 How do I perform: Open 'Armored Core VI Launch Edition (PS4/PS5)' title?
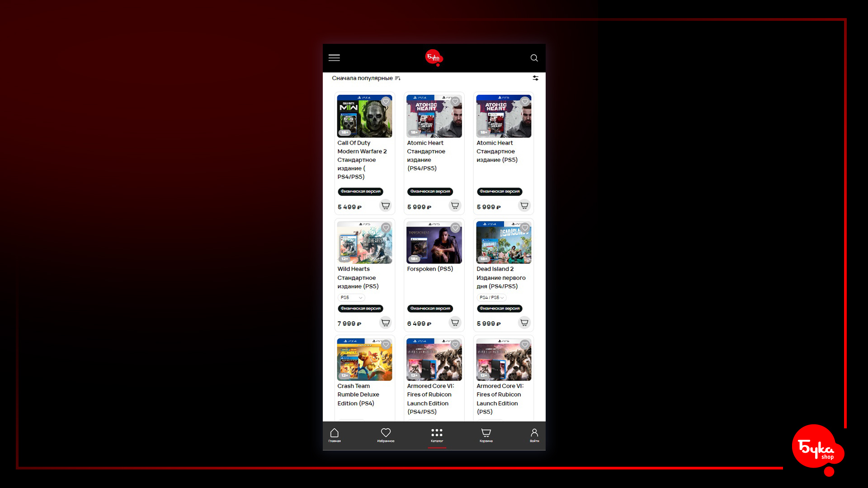(x=430, y=399)
